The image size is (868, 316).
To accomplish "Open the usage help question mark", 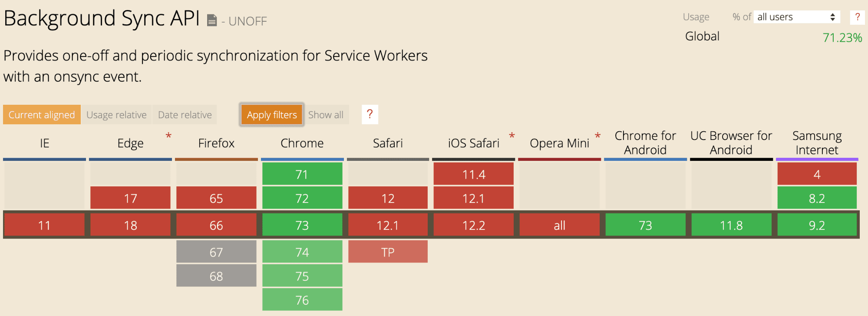I will (x=857, y=17).
